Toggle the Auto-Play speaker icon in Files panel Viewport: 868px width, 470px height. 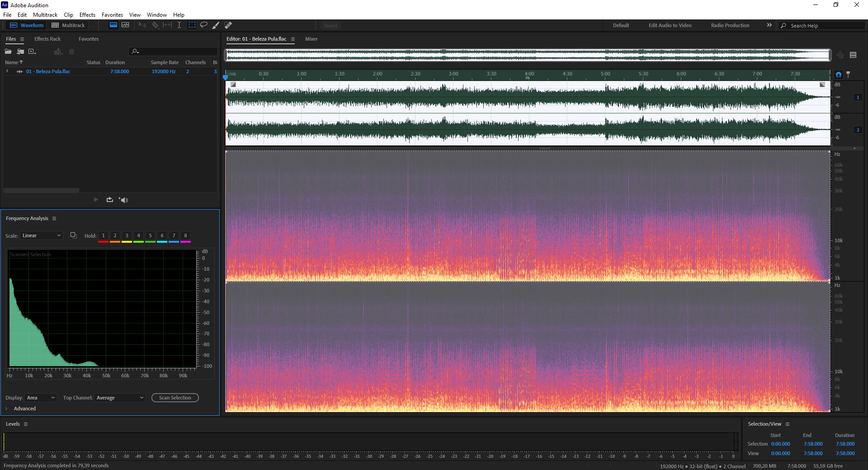[x=123, y=200]
